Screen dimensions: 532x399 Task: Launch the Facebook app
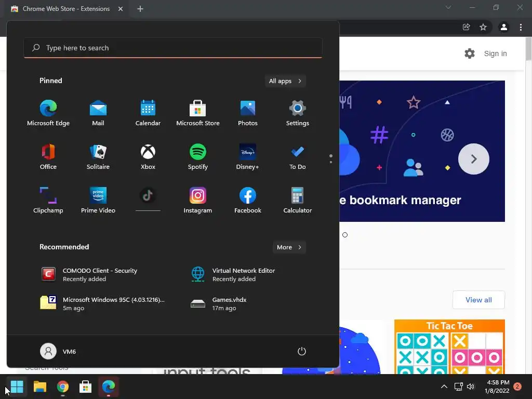248,200
